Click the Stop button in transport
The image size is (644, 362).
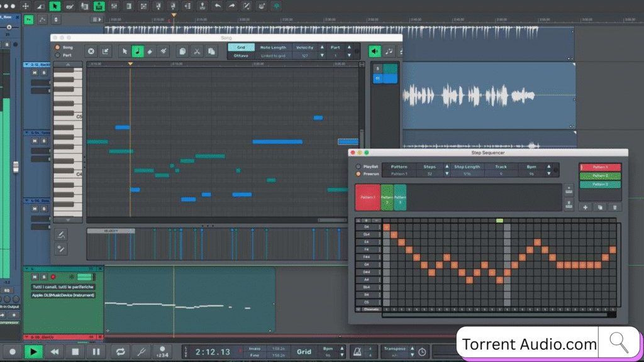(75, 352)
